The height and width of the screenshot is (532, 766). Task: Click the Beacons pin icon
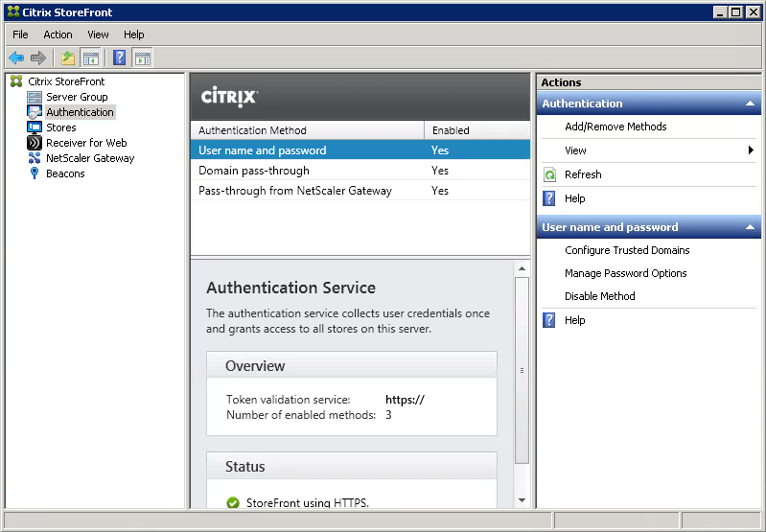click(35, 173)
